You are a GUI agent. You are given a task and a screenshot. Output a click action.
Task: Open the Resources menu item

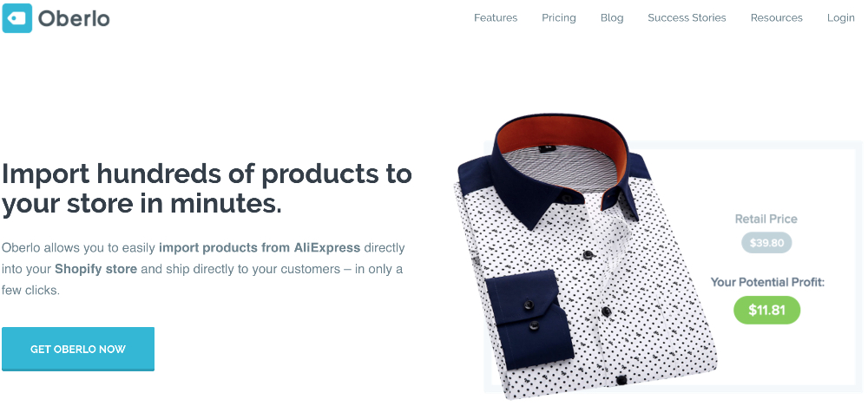pyautogui.click(x=776, y=17)
